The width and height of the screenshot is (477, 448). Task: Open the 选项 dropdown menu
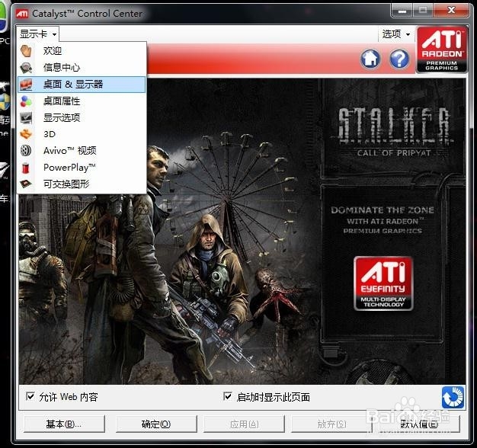pos(396,34)
